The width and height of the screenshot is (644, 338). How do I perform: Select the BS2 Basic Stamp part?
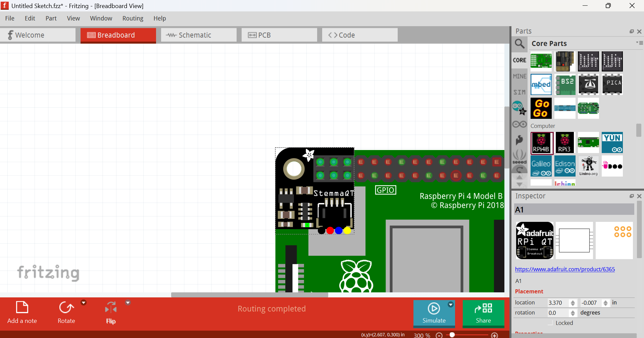pyautogui.click(x=565, y=85)
